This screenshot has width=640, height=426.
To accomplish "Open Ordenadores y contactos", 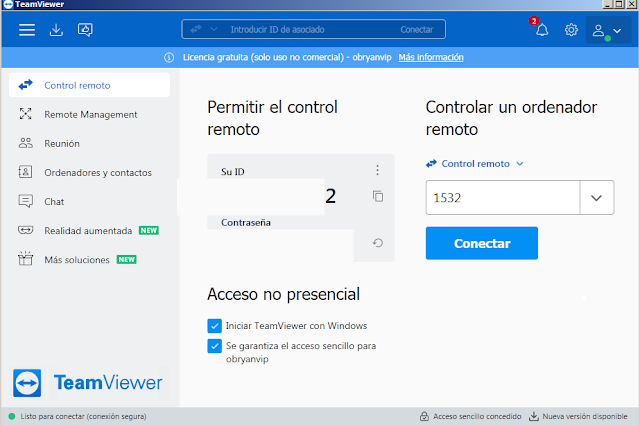I will click(89, 172).
